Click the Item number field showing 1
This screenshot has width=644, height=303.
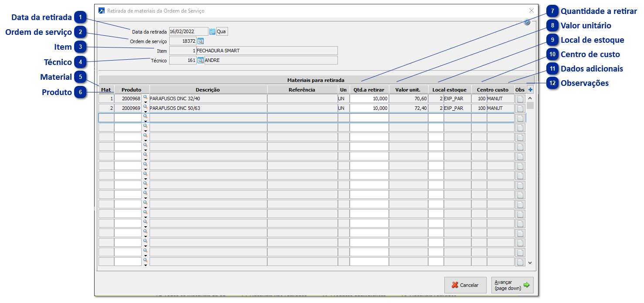click(x=183, y=51)
